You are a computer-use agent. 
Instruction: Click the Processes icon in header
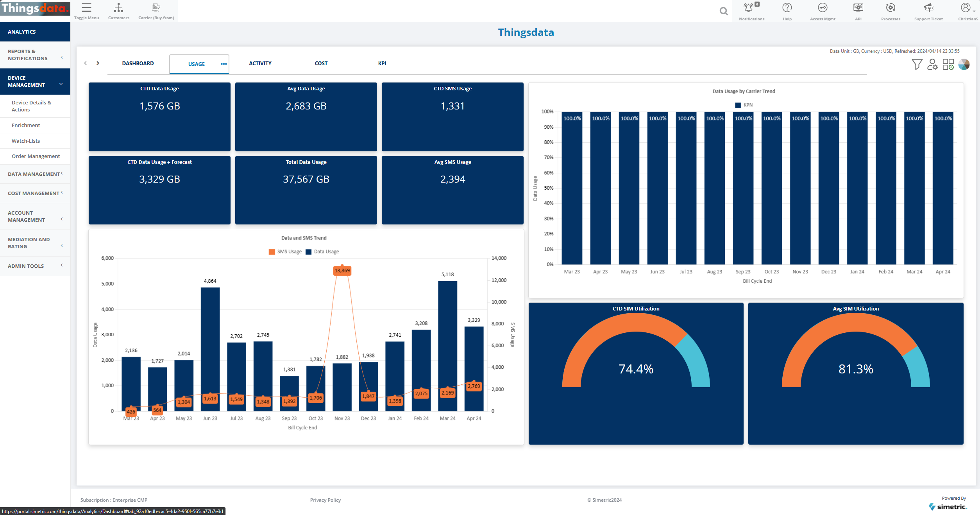[x=891, y=8]
